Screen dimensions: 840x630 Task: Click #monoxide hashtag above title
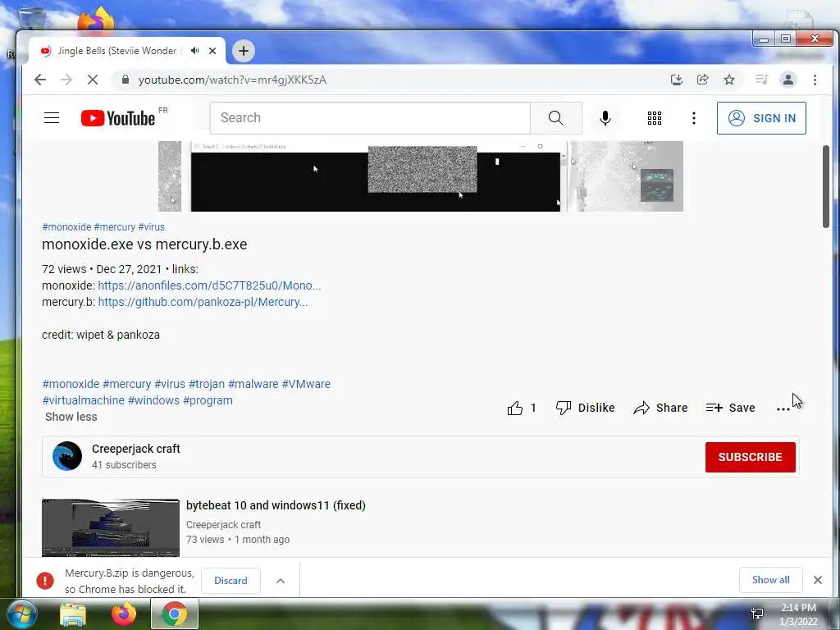click(x=66, y=227)
